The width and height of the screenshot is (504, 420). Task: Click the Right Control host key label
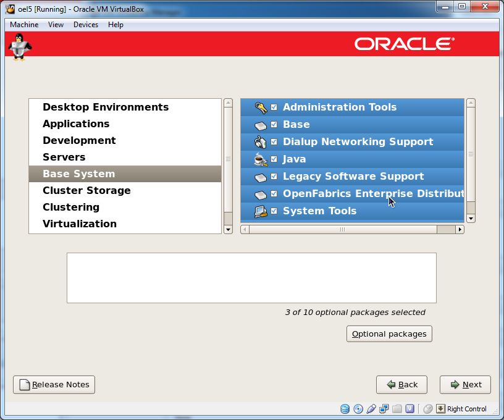click(x=467, y=409)
